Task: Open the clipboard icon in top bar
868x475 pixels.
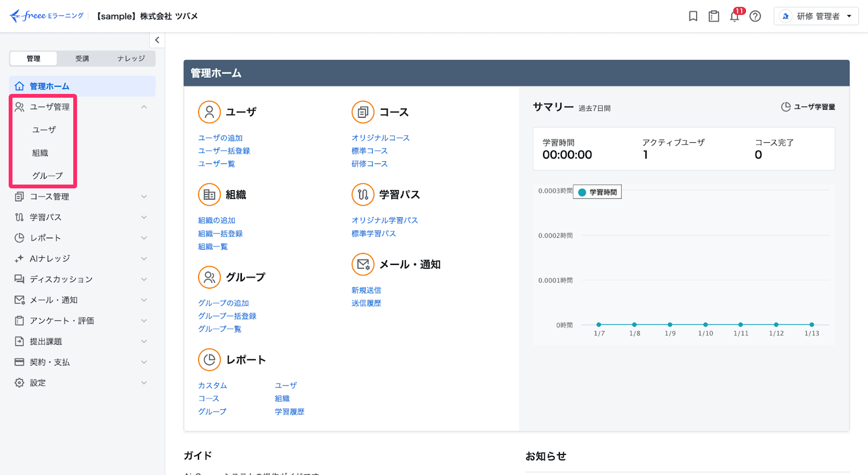Action: pos(713,16)
